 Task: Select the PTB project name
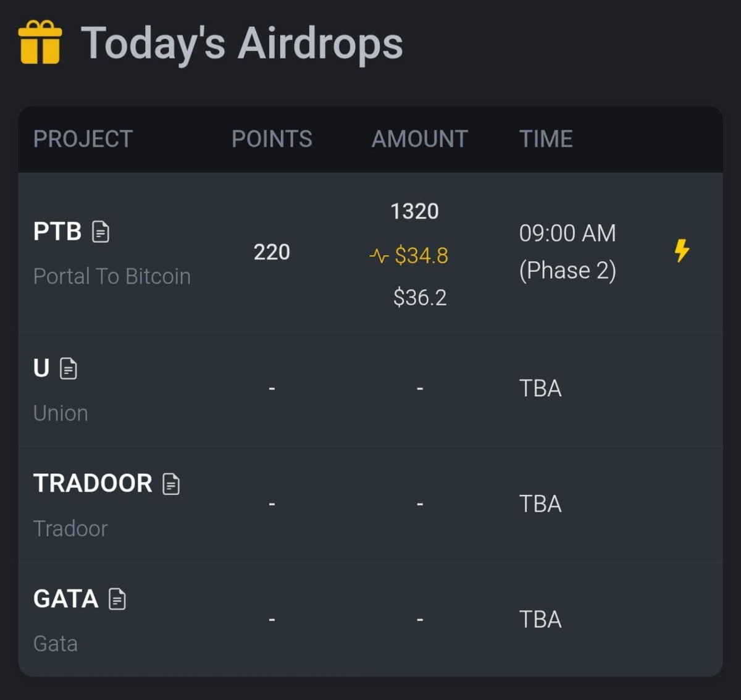(57, 232)
